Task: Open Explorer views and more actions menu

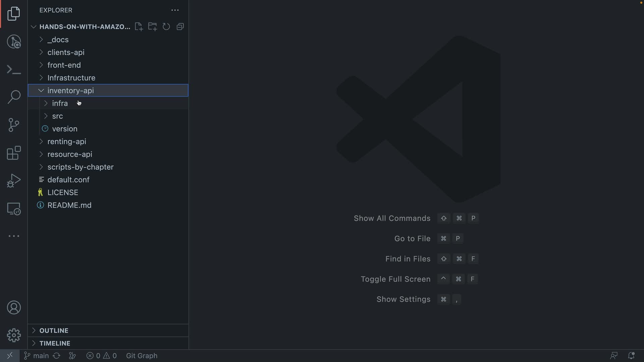Action: [175, 10]
